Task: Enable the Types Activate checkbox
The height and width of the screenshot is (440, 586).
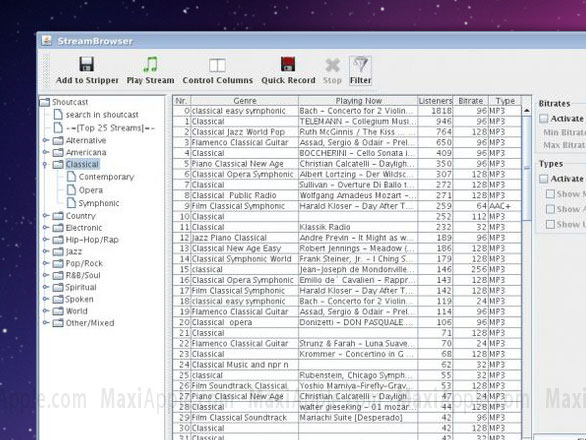Action: [x=544, y=179]
